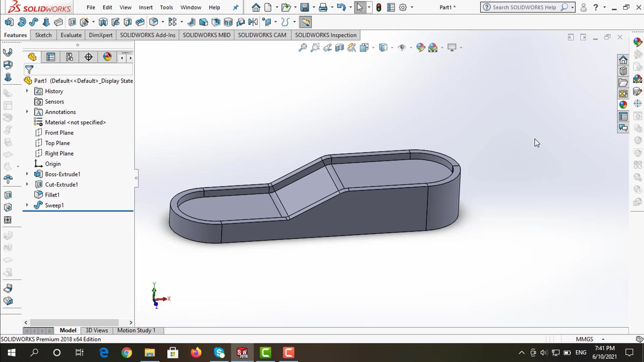
Task: Toggle Hide/Show Items eye icon
Action: coord(401,48)
